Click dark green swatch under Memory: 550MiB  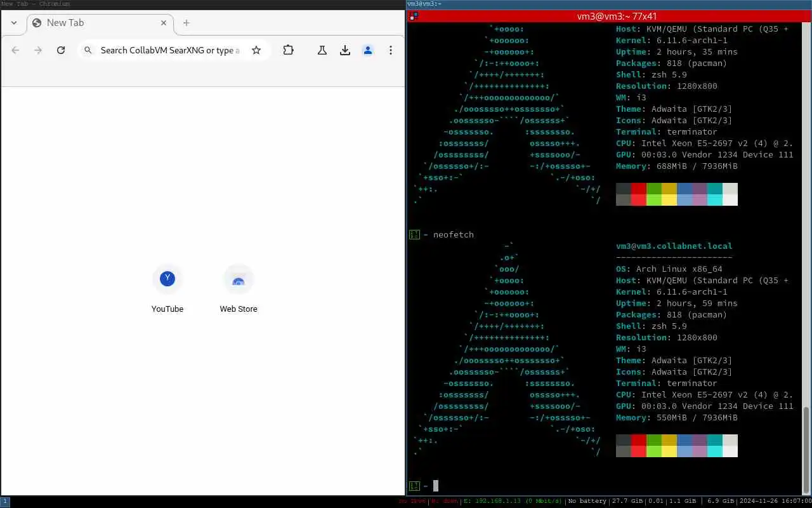pos(654,440)
